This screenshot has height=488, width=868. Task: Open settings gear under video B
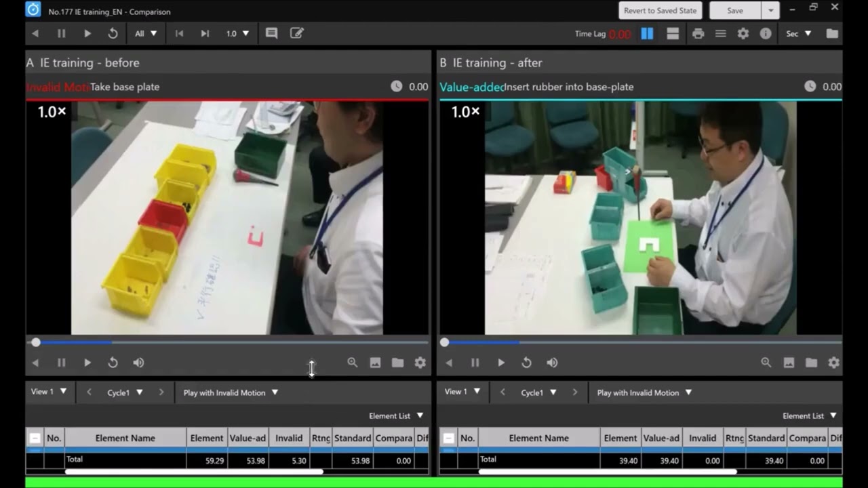(834, 363)
